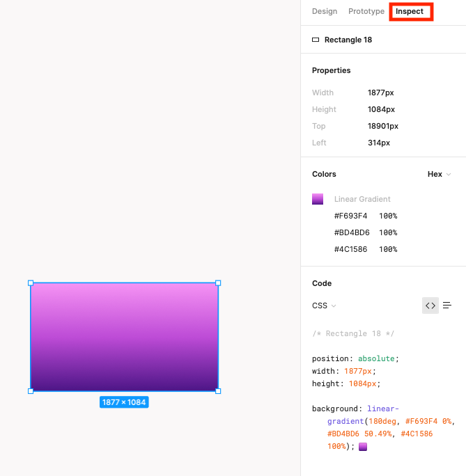This screenshot has height=476, width=466.
Task: Click the bottom-right resize handle of rectangle
Action: [218, 391]
